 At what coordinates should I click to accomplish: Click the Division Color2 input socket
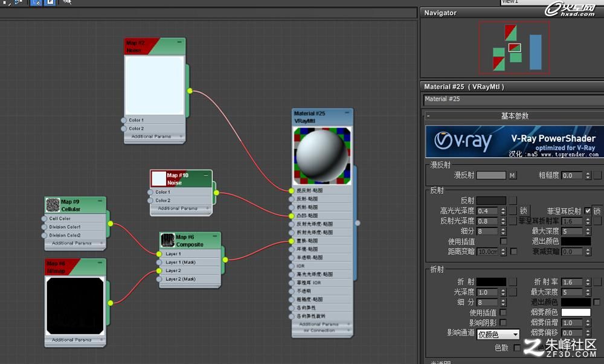44,235
